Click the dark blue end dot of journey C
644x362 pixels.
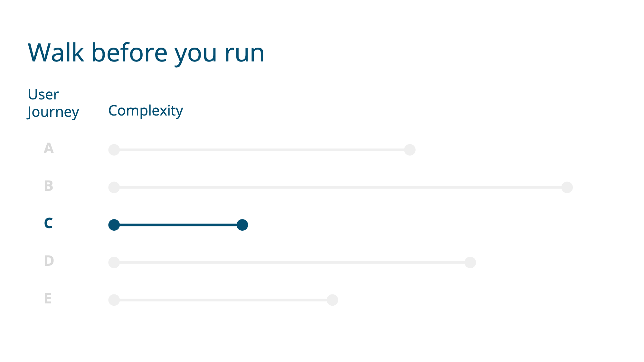(242, 225)
